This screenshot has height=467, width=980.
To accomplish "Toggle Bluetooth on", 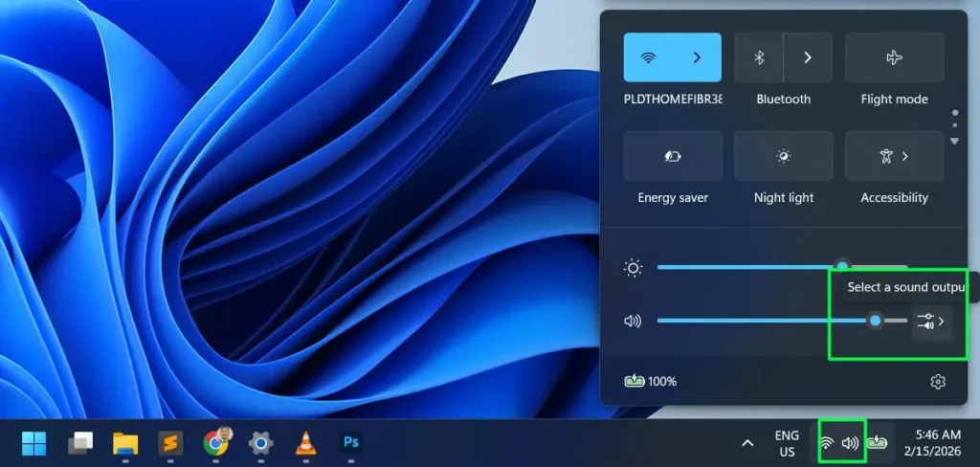I will coord(759,57).
